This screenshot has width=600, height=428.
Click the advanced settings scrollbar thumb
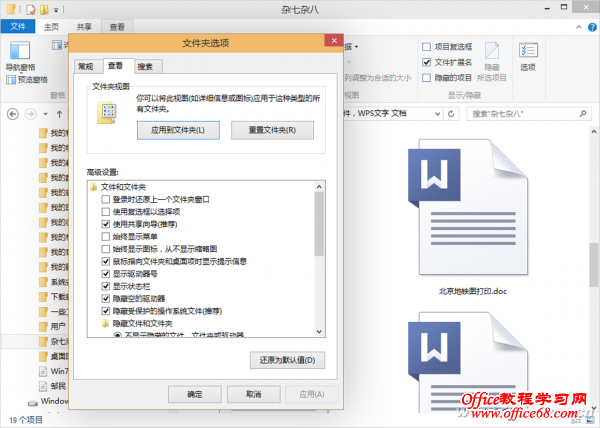pos(319,224)
